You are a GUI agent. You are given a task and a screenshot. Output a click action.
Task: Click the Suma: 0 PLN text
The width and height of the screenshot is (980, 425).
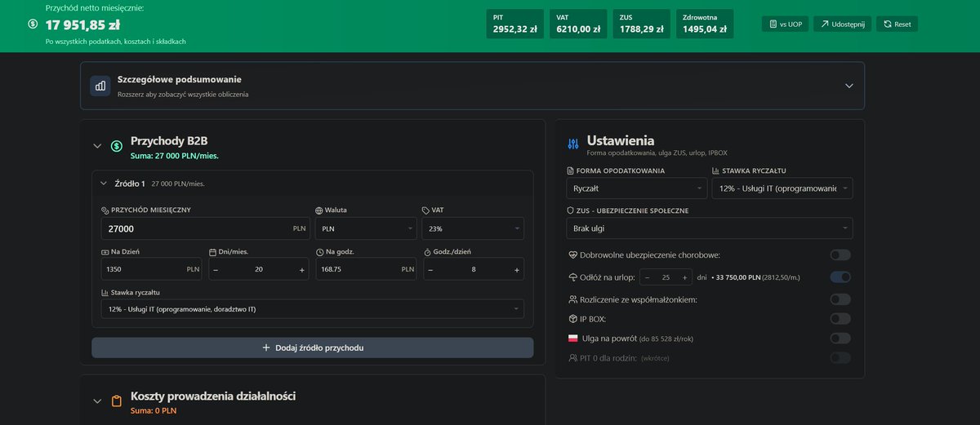coord(154,410)
